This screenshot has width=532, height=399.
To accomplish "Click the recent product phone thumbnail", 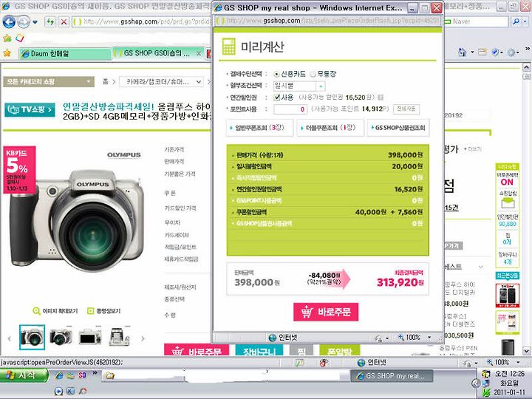I will click(x=508, y=296).
